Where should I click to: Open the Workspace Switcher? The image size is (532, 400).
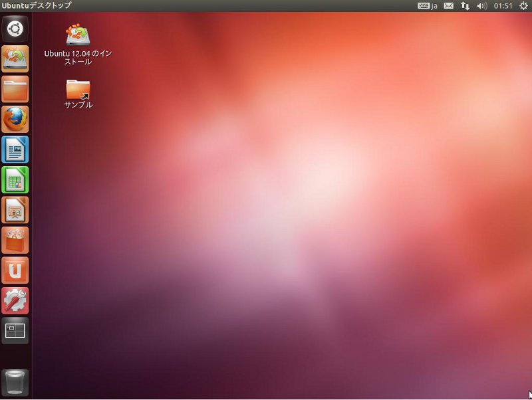click(x=15, y=330)
